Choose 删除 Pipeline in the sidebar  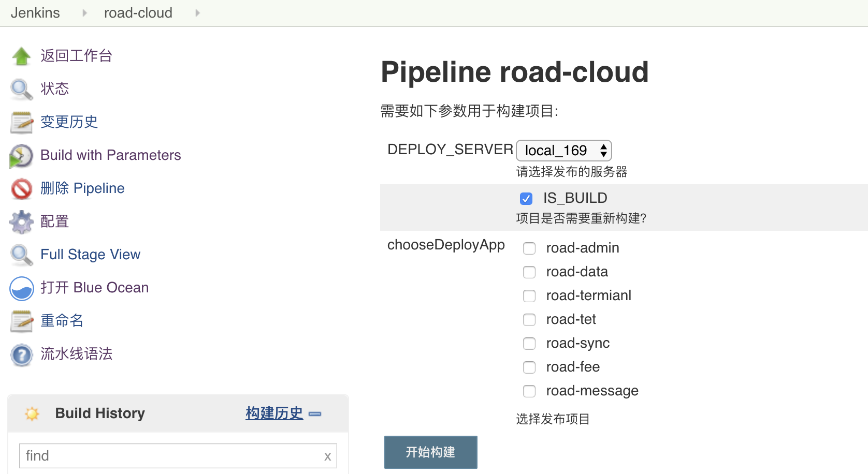click(83, 188)
